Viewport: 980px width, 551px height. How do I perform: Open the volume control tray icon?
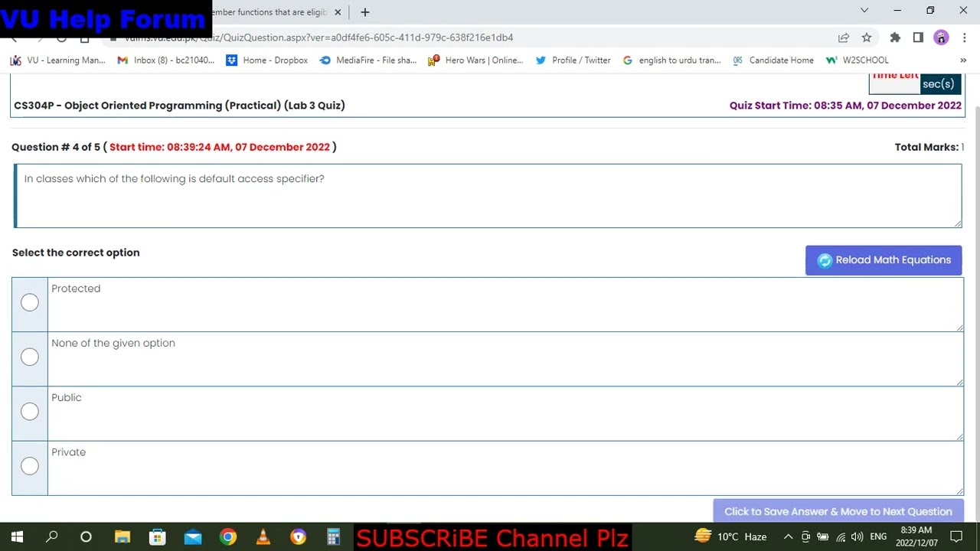(857, 537)
